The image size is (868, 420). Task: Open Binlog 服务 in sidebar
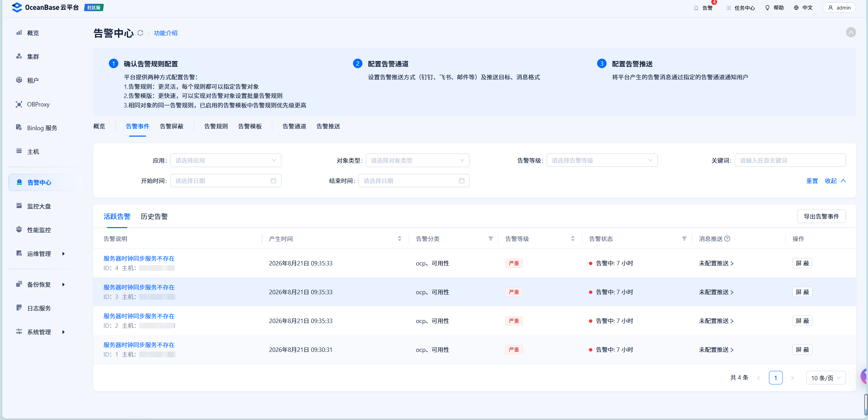[42, 128]
